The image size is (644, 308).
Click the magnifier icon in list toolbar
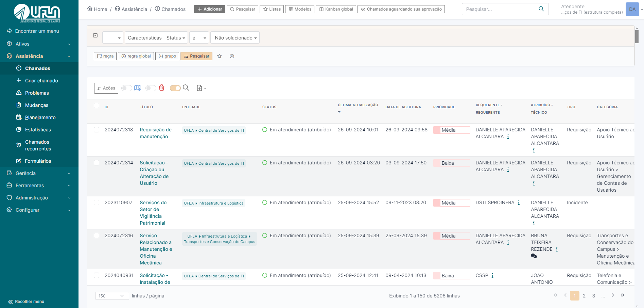(x=186, y=87)
